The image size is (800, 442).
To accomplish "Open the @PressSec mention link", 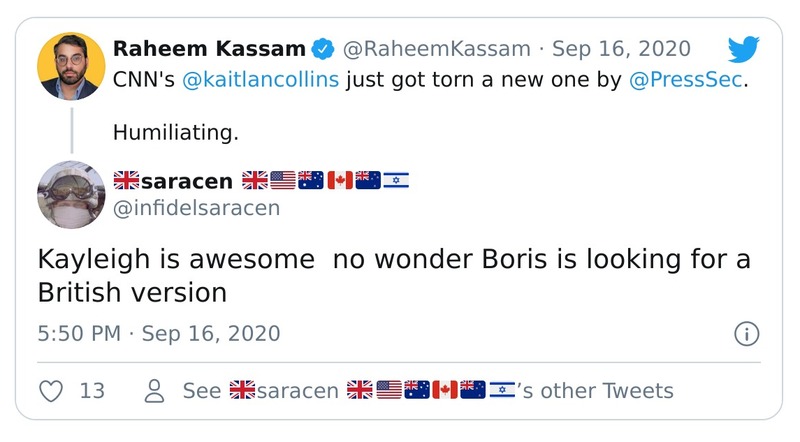I will [686, 80].
